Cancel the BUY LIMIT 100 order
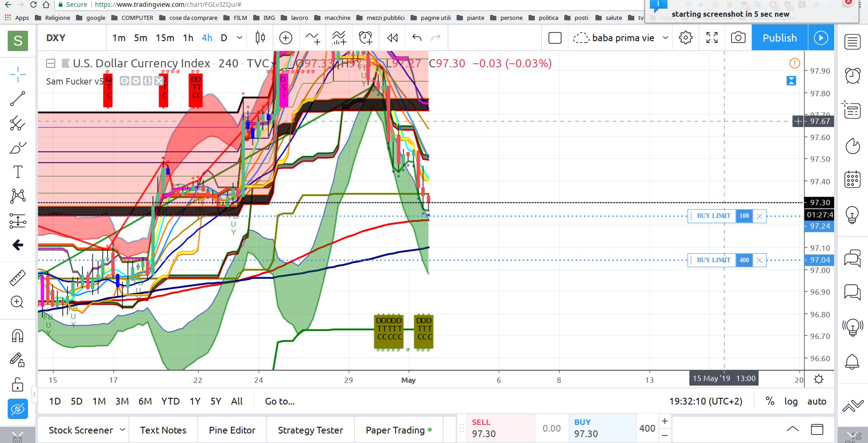The image size is (868, 443). pyautogui.click(x=759, y=216)
